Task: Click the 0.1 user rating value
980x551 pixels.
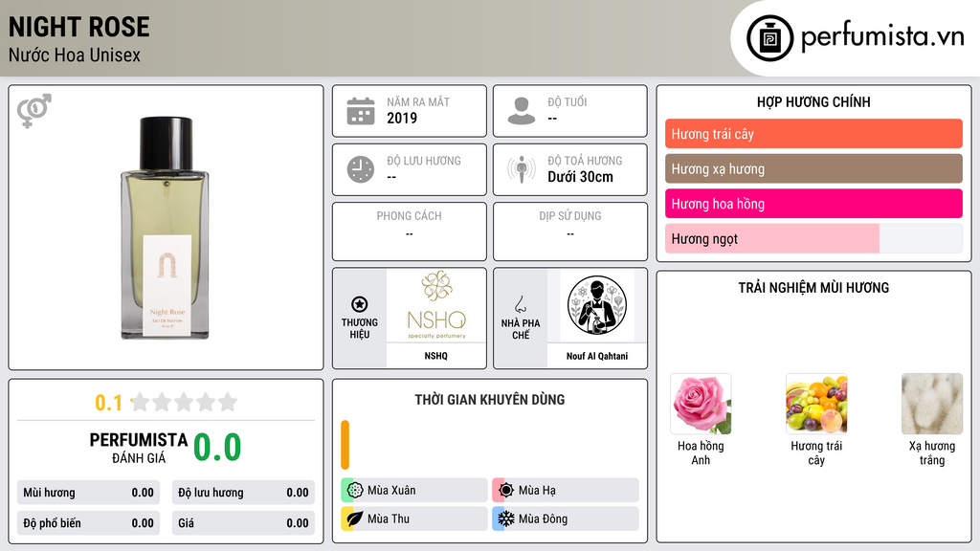Action: click(x=108, y=403)
